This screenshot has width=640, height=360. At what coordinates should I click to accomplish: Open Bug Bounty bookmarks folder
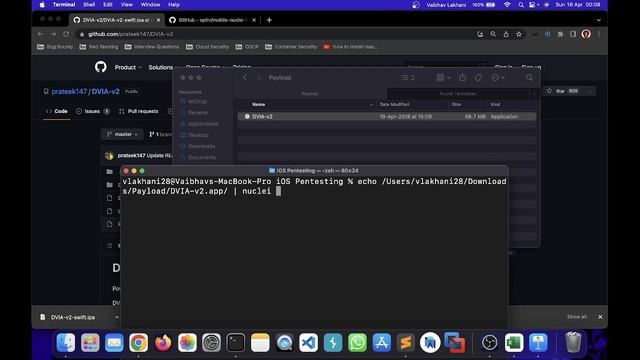55,47
